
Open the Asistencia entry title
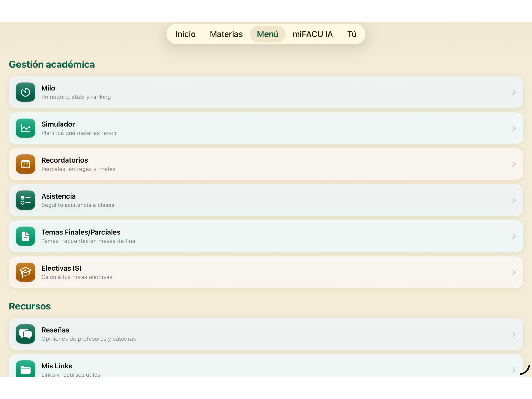tap(58, 196)
